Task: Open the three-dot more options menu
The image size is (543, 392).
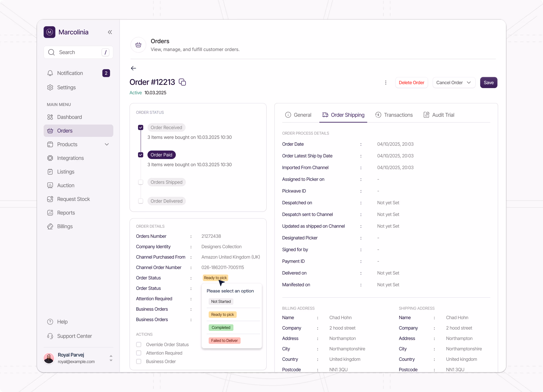Action: pos(385,82)
